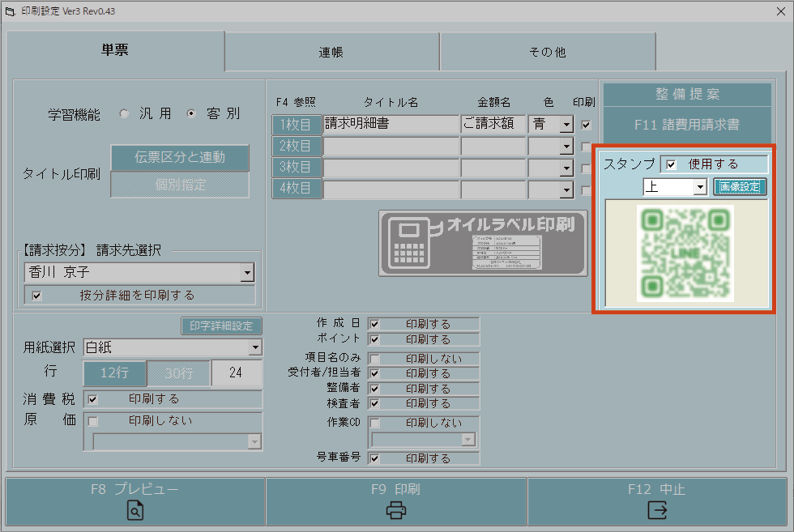Image resolution: width=794 pixels, height=532 pixels.
Task: Click the preview magnifier document icon
Action: coord(135,510)
